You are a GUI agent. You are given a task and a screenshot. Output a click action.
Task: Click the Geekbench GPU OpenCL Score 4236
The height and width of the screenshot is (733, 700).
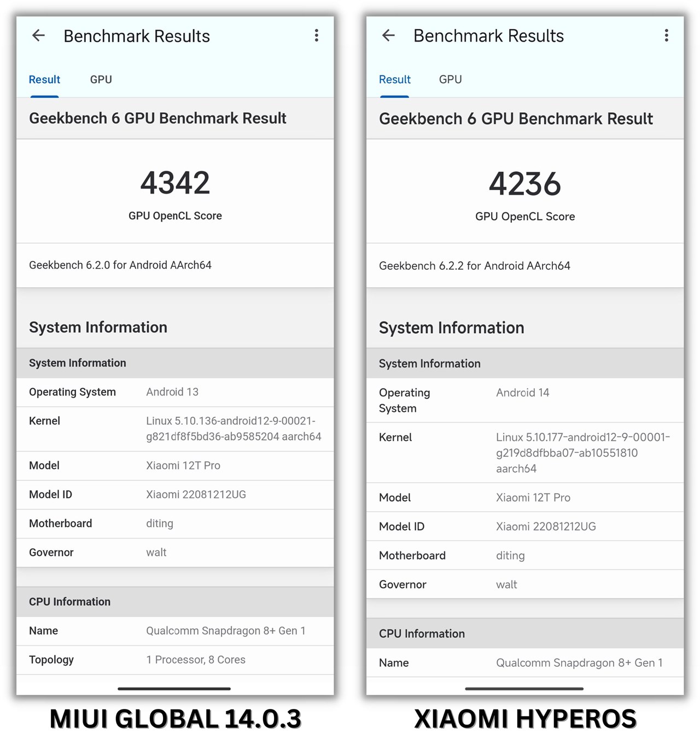point(524,184)
